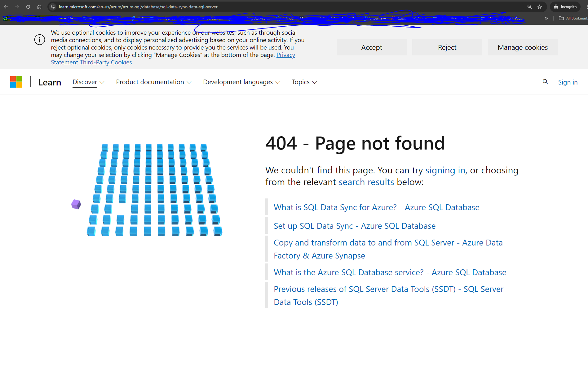Open the Privacy Statement link

(286, 55)
